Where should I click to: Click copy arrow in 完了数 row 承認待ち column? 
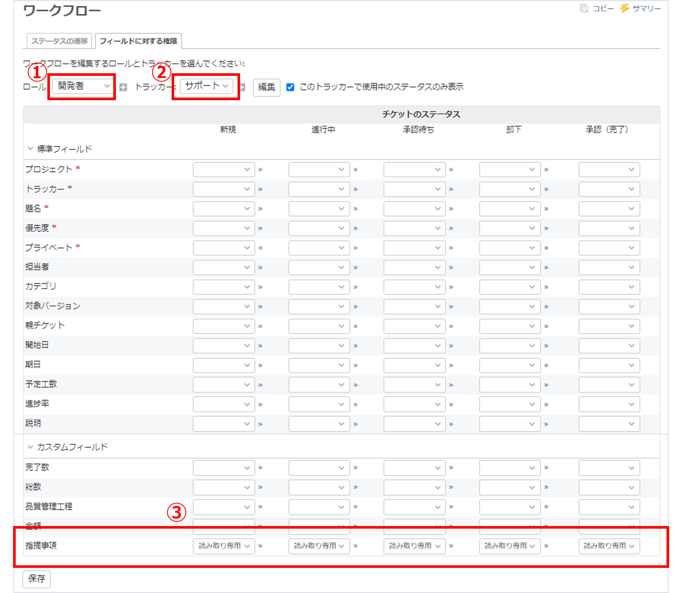click(451, 468)
